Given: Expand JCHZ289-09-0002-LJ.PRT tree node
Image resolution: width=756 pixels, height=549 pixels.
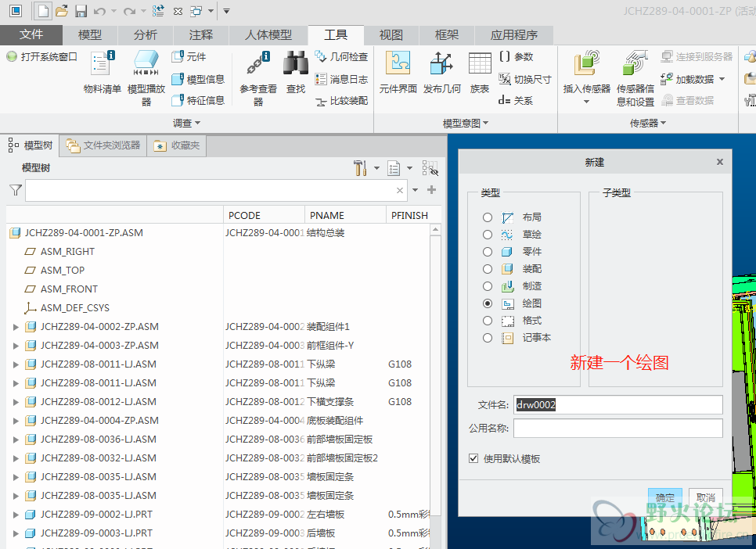Looking at the screenshot, I should (16, 515).
